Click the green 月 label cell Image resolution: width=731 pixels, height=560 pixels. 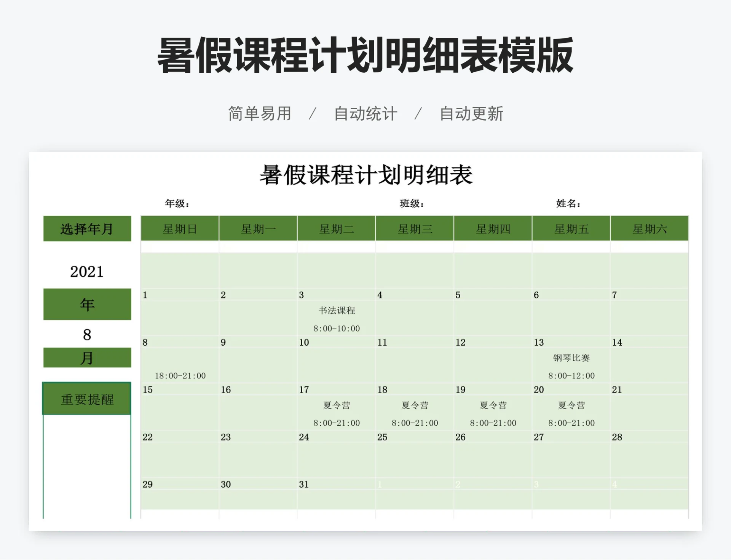click(x=87, y=357)
